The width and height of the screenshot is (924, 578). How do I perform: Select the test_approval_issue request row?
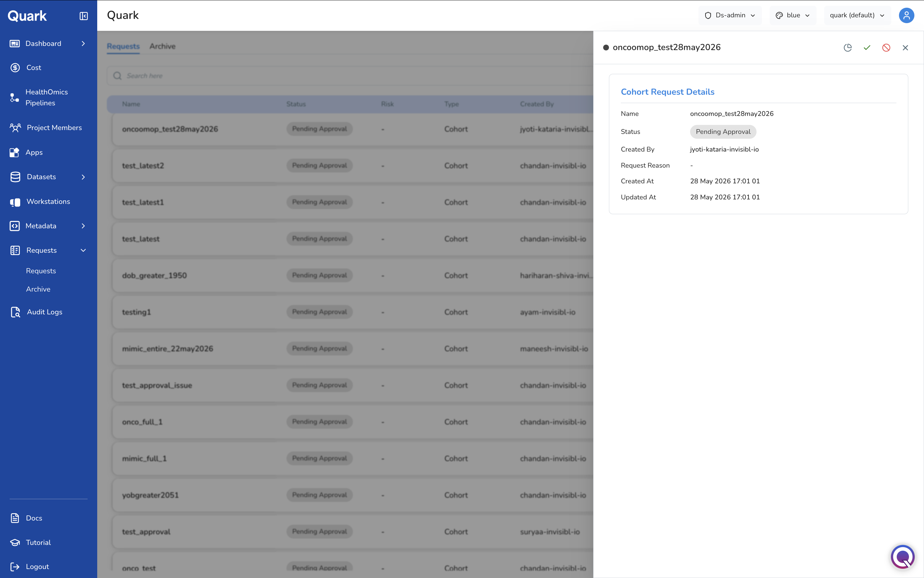click(352, 385)
